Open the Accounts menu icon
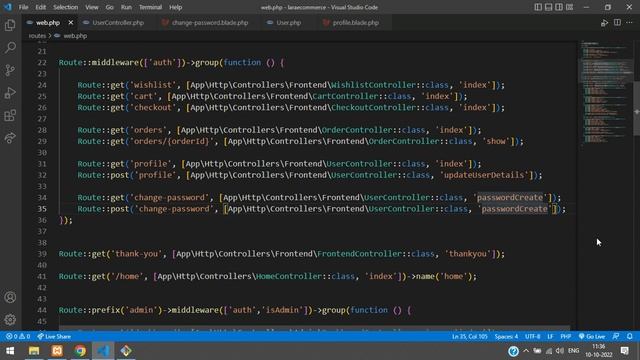 point(10,297)
